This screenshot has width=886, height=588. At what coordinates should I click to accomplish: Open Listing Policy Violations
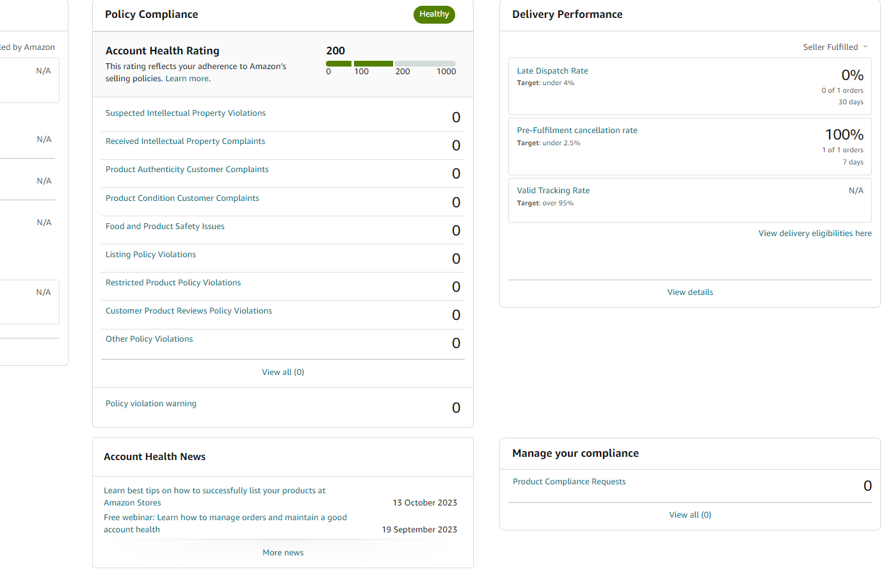point(150,255)
